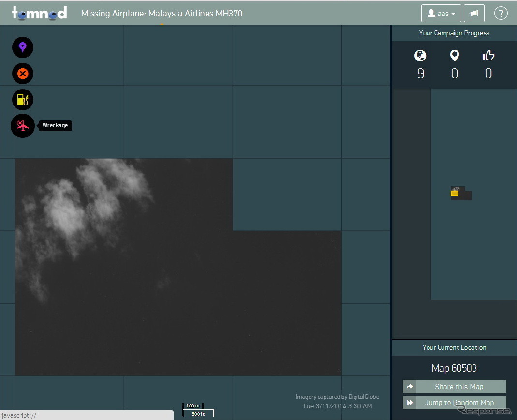
Task: Click the megaphone announcement button
Action: coord(474,14)
